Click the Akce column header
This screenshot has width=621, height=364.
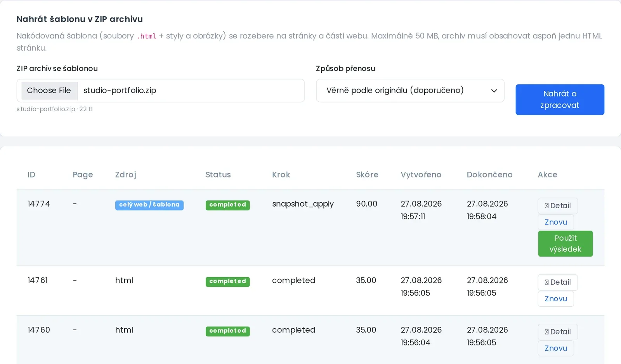point(548,175)
